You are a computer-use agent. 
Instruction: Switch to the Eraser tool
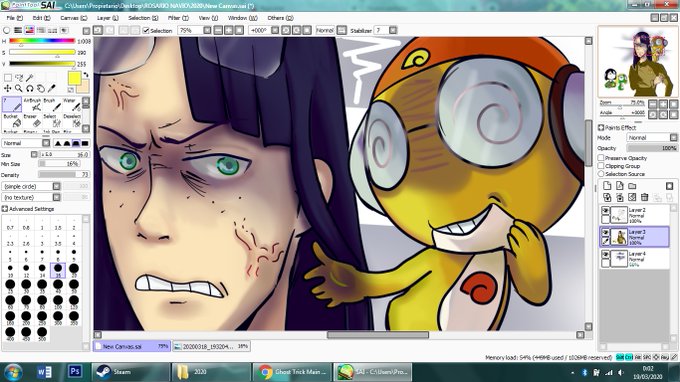[32, 121]
